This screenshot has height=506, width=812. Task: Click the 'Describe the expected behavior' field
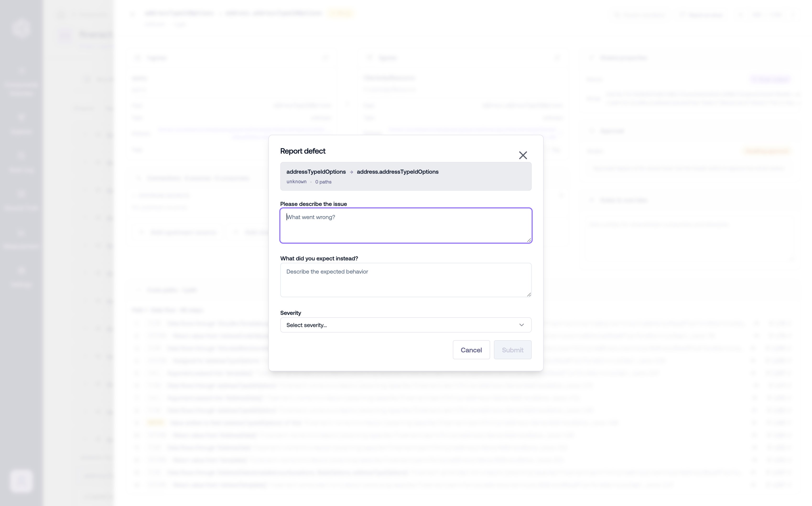[x=406, y=280]
